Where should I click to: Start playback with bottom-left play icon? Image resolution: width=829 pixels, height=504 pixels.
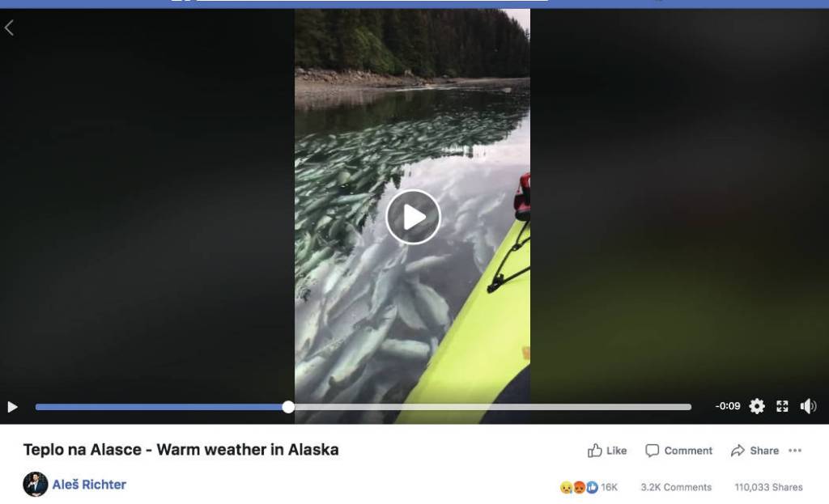click(13, 407)
